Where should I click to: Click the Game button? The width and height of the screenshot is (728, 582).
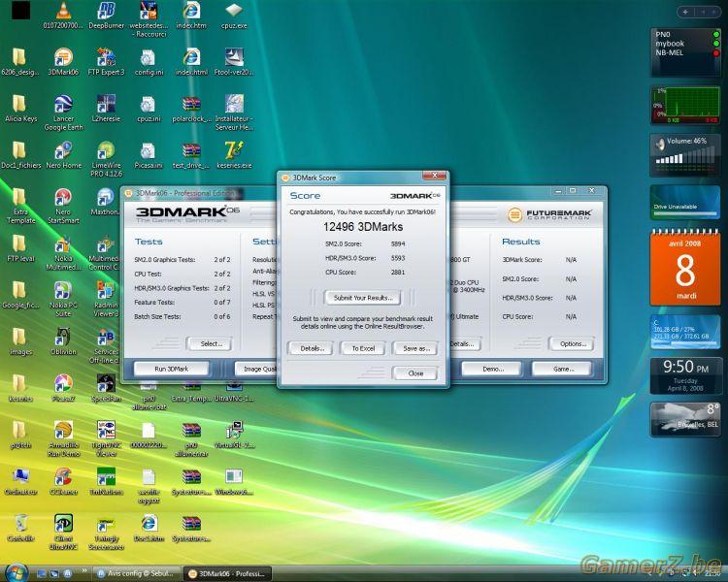(562, 369)
